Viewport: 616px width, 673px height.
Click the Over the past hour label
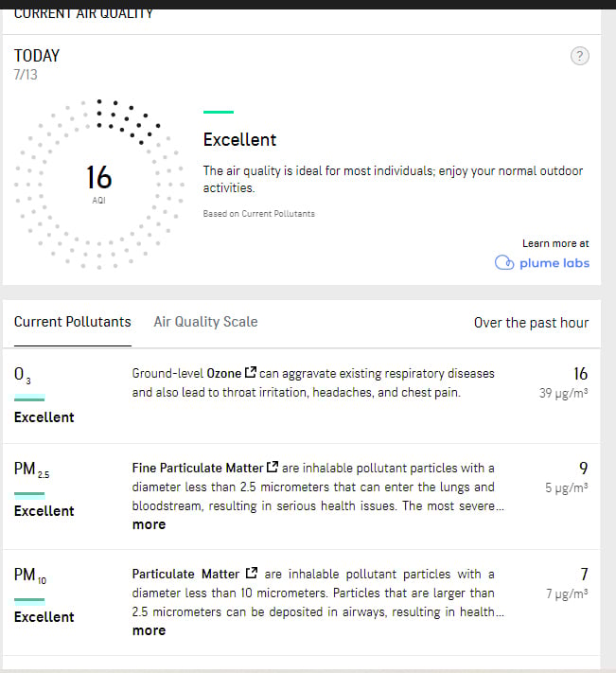tap(531, 323)
